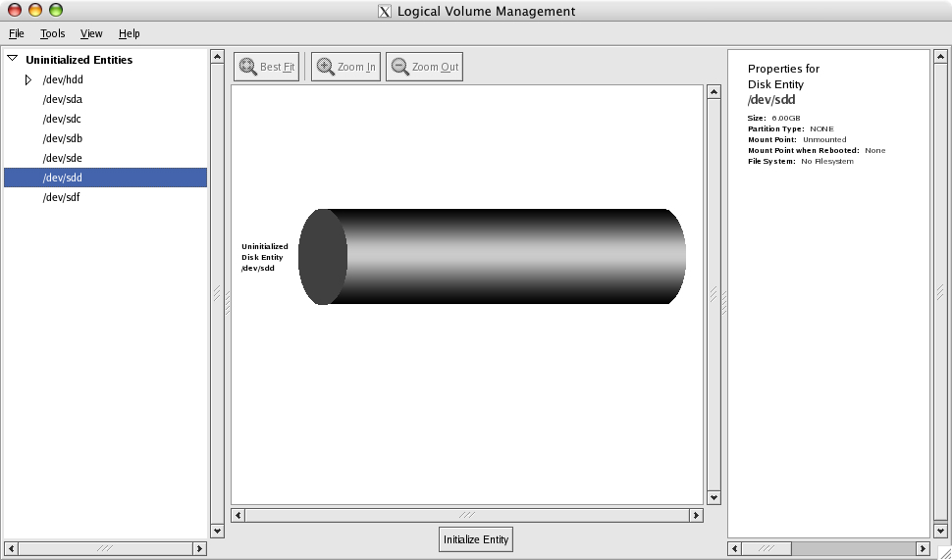This screenshot has width=952, height=560.
Task: Select /dev/sde entity
Action: [x=62, y=158]
